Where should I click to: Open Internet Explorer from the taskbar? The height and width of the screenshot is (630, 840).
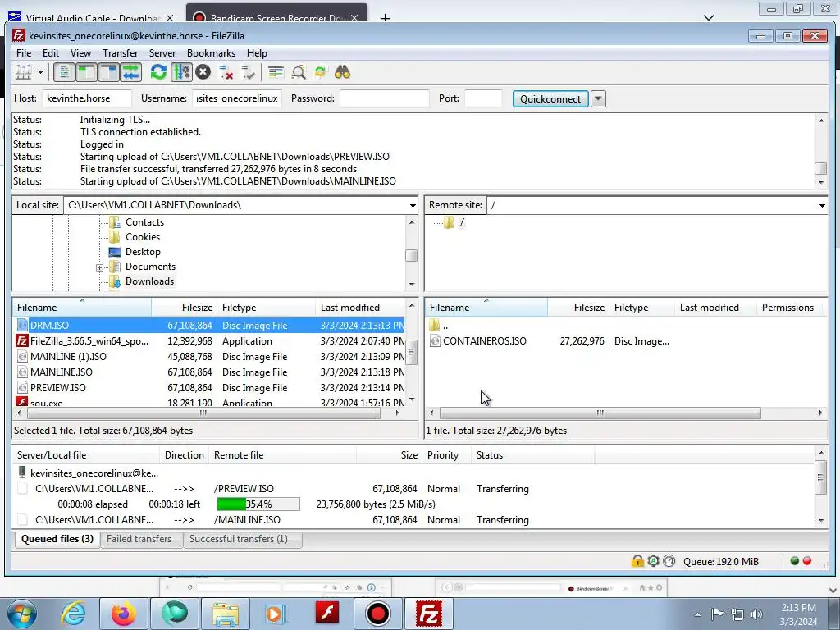[x=73, y=614]
